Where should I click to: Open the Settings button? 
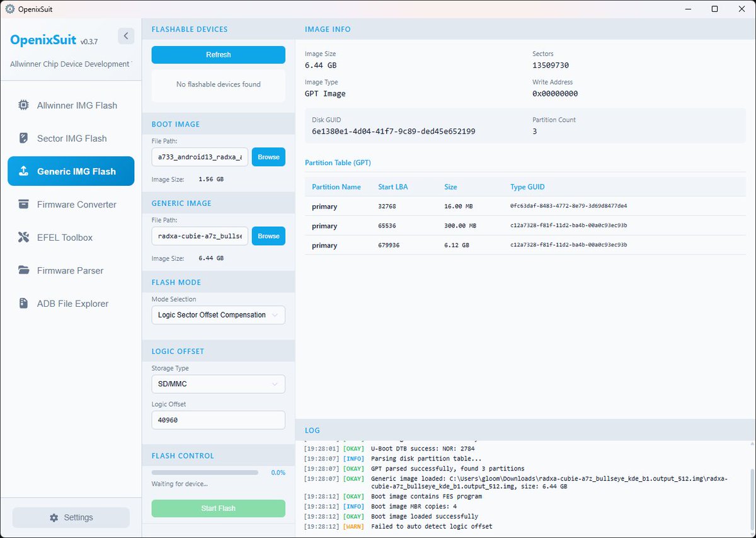[71, 517]
